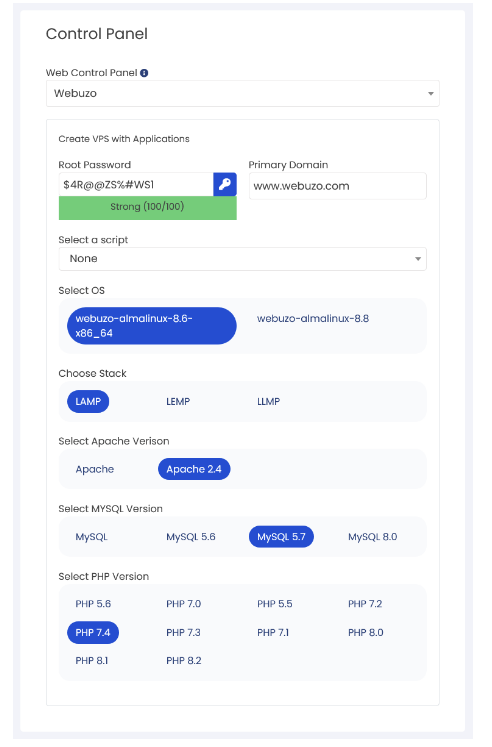Click the key icon to generate password
Image resolution: width=492 pixels, height=747 pixels.
tap(225, 184)
